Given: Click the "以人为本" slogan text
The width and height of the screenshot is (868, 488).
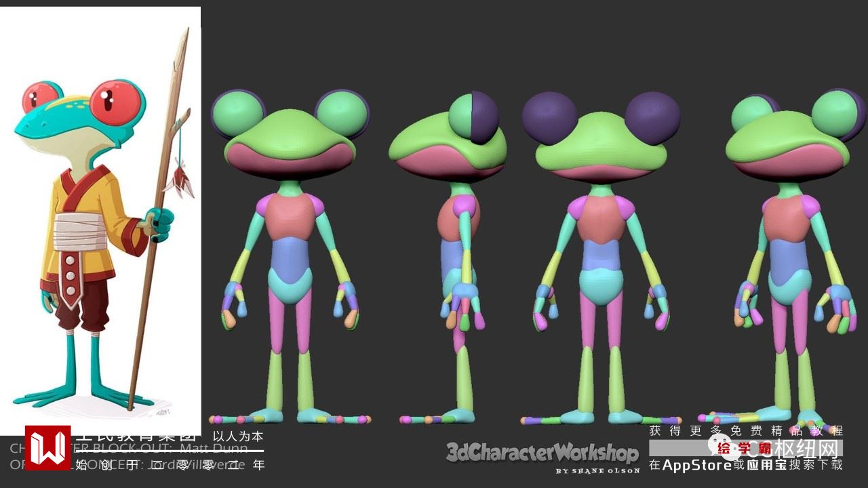Looking at the screenshot, I should 238,437.
